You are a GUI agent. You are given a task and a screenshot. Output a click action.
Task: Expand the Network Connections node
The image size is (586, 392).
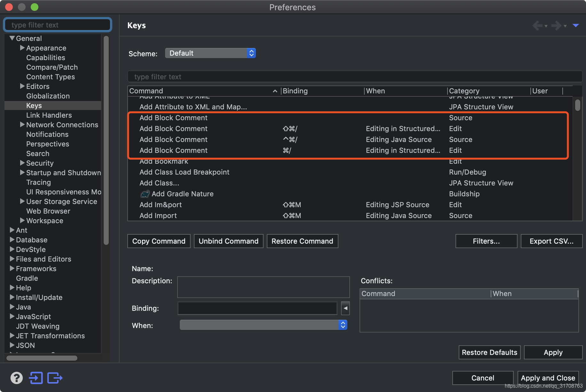(22, 125)
